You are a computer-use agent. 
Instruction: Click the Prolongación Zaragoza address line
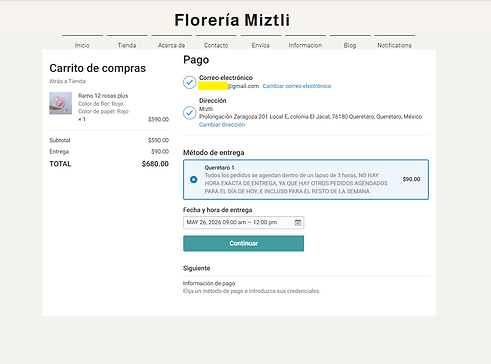pyautogui.click(x=310, y=117)
